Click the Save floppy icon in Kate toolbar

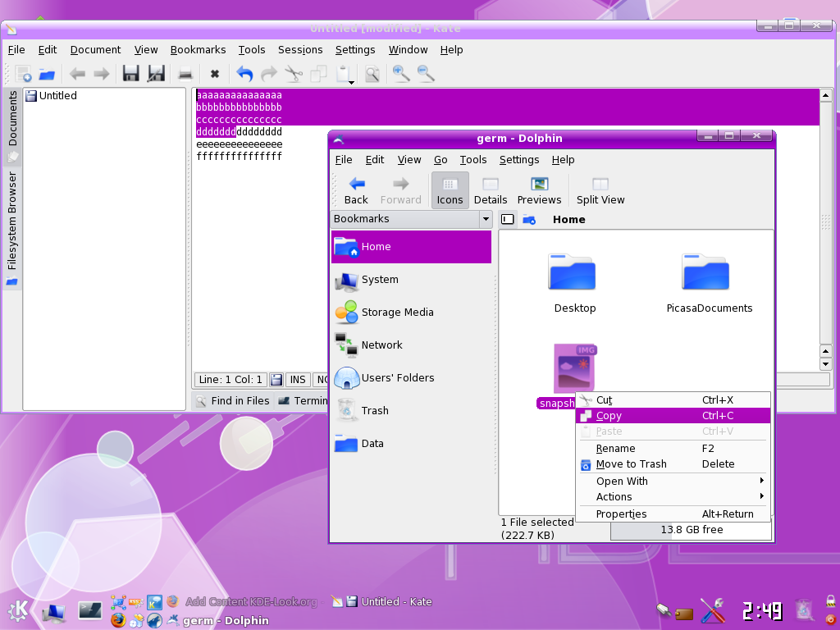130,73
